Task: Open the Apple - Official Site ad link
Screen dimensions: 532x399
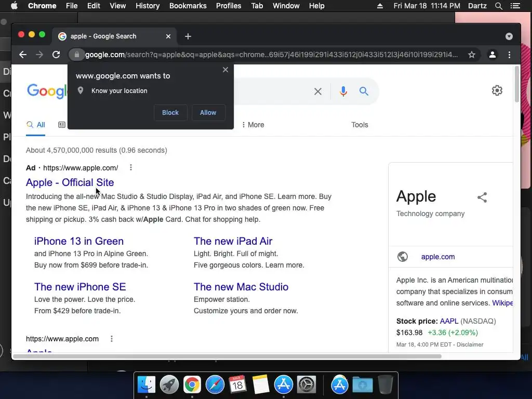Action: pyautogui.click(x=70, y=182)
